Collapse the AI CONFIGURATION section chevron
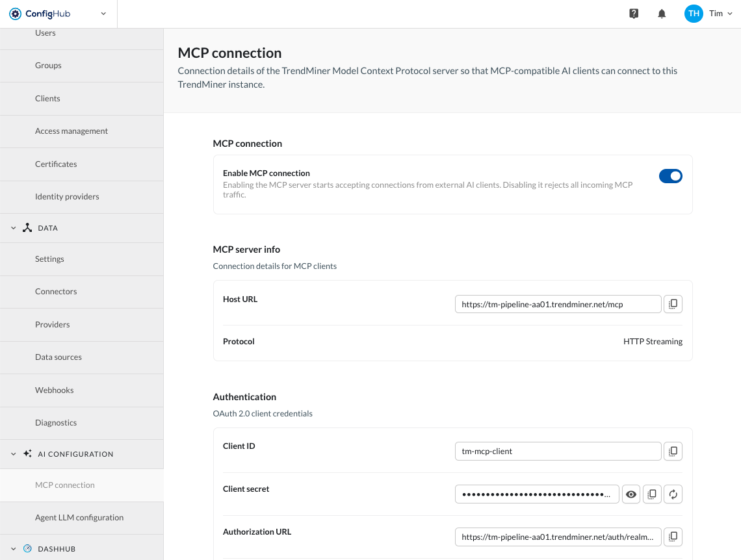 point(13,454)
